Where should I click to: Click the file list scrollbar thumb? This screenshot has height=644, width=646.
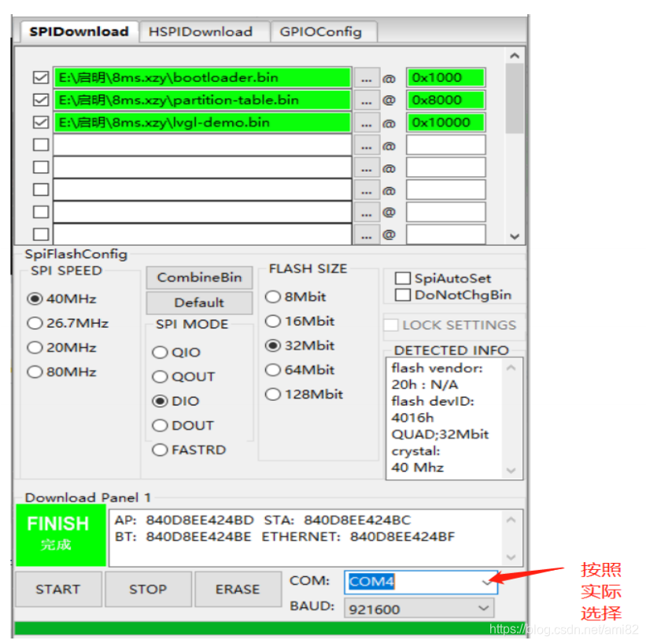(x=514, y=98)
